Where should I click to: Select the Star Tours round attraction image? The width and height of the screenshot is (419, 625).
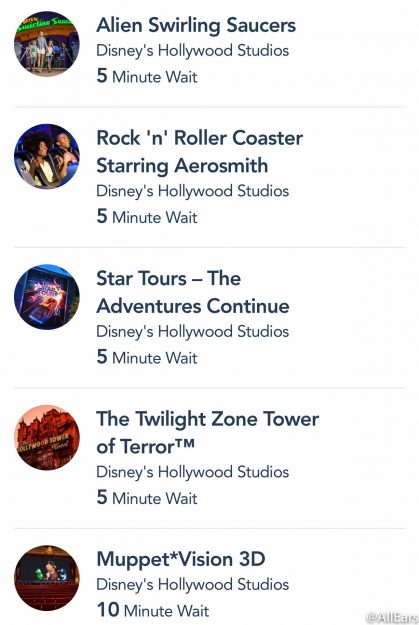(x=47, y=297)
